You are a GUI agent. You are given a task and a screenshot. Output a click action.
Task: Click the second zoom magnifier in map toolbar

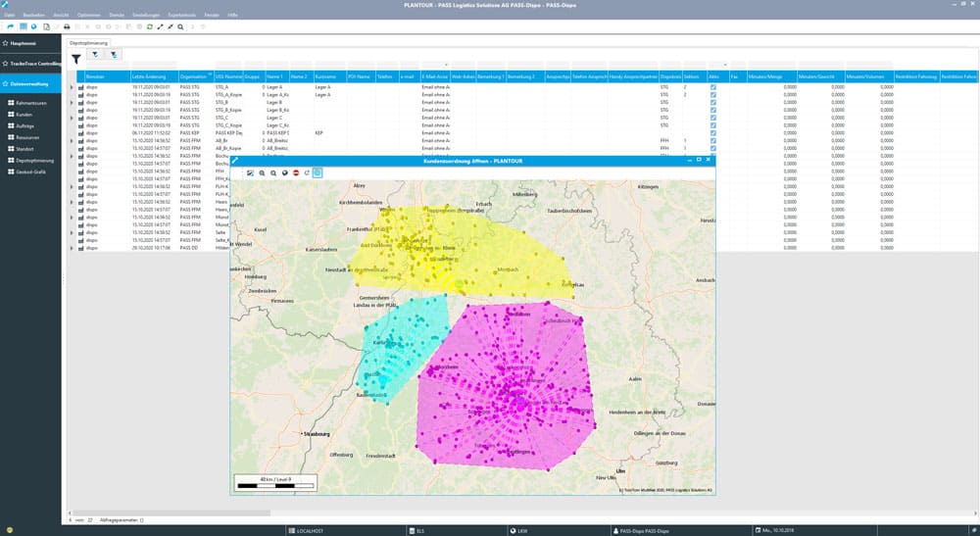pyautogui.click(x=273, y=173)
